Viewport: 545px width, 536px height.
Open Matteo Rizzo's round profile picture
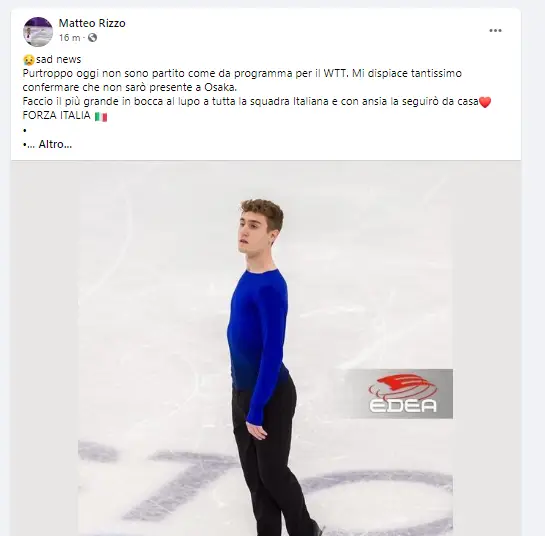(38, 32)
